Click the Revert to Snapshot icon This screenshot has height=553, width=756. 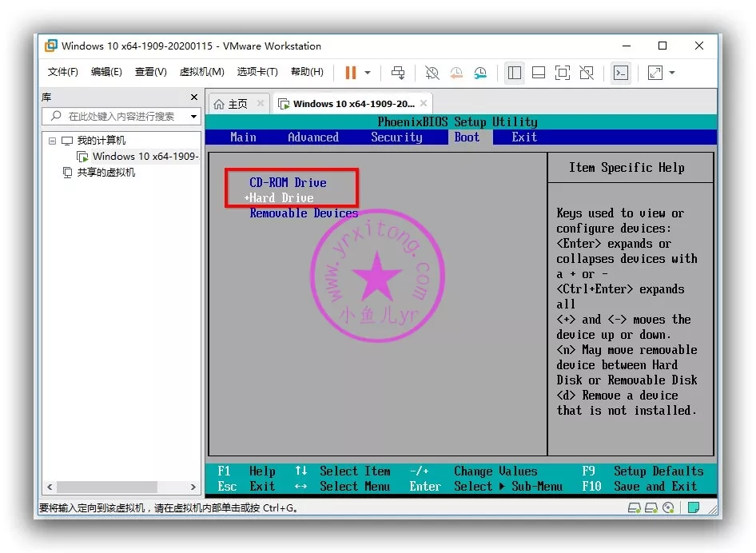pos(456,73)
